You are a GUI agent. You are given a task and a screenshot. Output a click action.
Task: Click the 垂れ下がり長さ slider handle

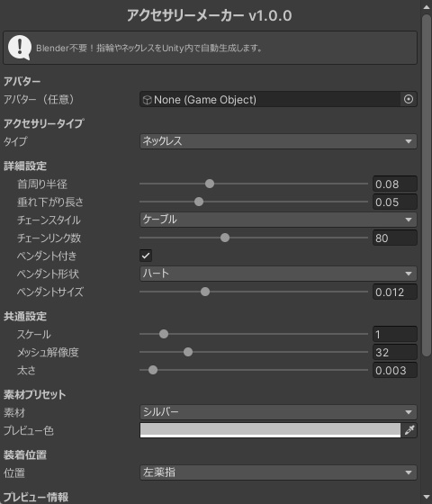coord(199,202)
